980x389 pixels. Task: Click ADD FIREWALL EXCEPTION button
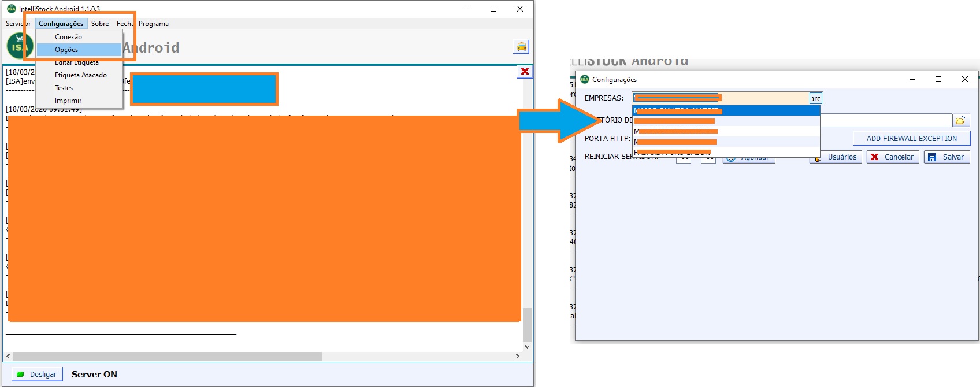tap(911, 139)
